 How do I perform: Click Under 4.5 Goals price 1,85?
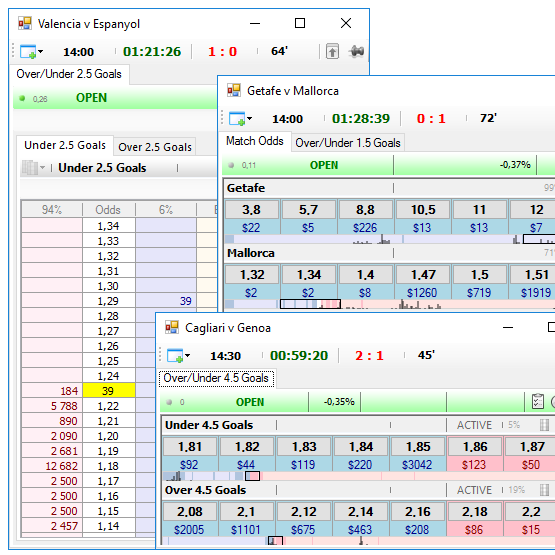(418, 447)
